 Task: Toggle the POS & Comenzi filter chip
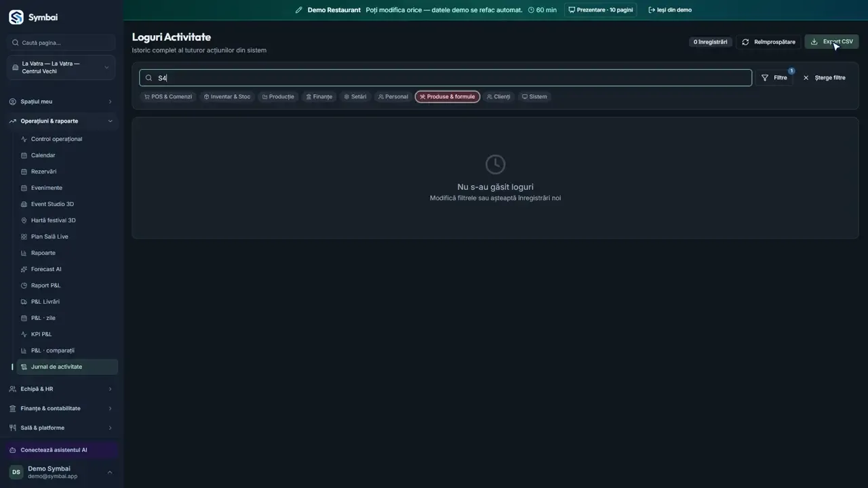(x=168, y=97)
